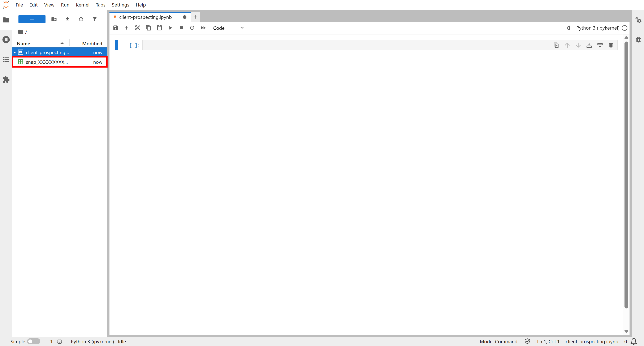Save the notebook

116,28
